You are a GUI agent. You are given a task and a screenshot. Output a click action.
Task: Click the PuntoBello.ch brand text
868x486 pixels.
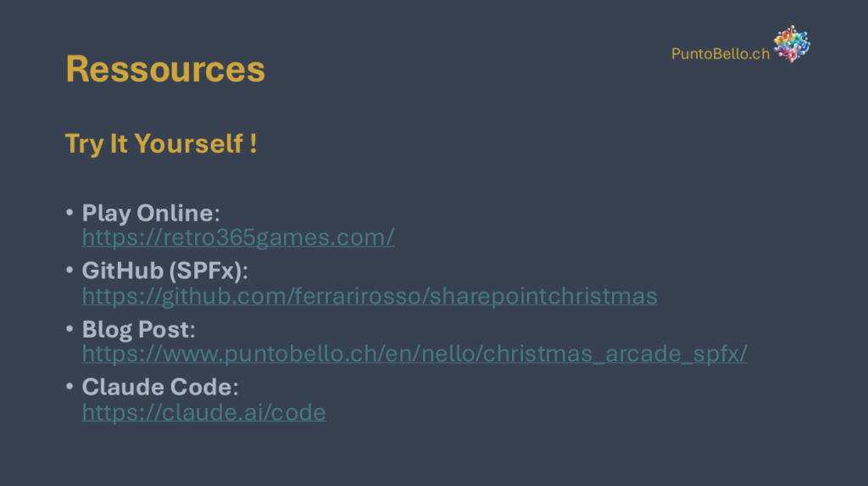(x=721, y=53)
